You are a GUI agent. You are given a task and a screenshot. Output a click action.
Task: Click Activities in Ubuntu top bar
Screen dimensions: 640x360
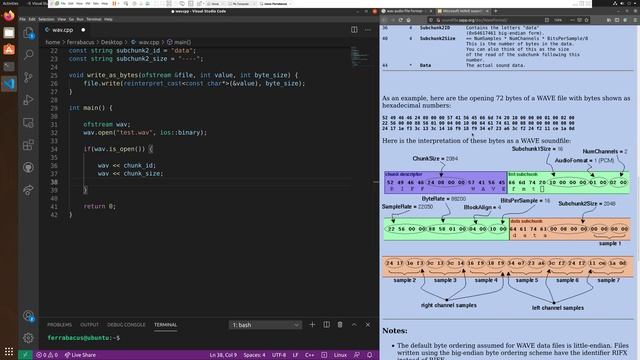(x=10, y=3)
